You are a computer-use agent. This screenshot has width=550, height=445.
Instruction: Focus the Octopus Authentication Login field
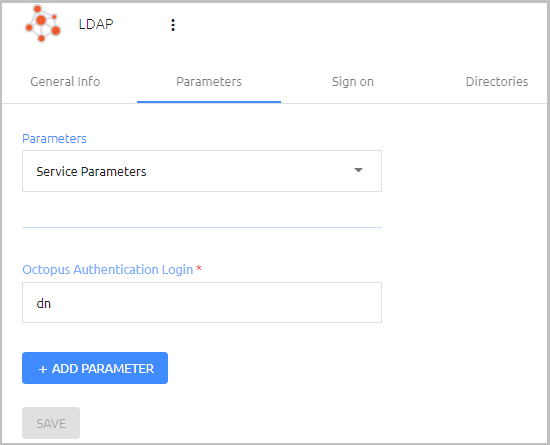202,302
